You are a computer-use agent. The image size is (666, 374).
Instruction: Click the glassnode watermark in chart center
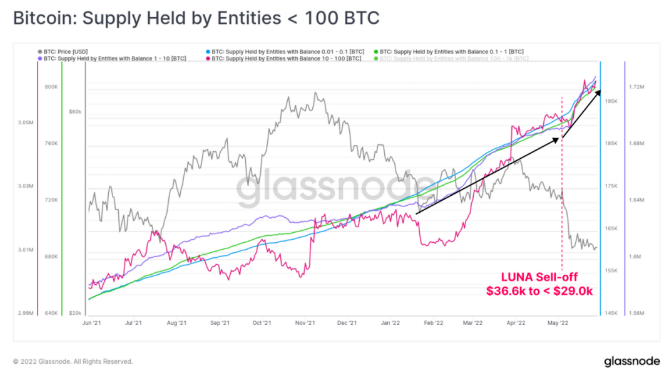pyautogui.click(x=331, y=187)
